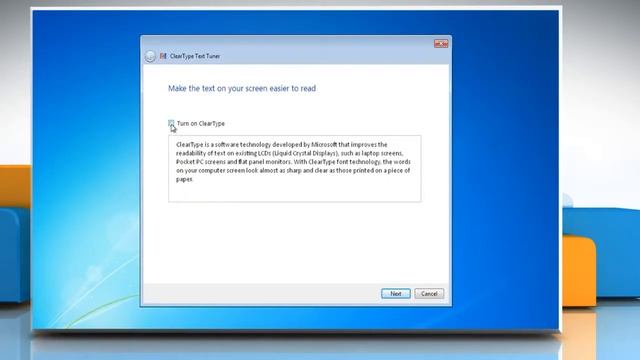Click the ClearType description paragraph text
Viewport: 640px width, 360px height.
(293, 162)
